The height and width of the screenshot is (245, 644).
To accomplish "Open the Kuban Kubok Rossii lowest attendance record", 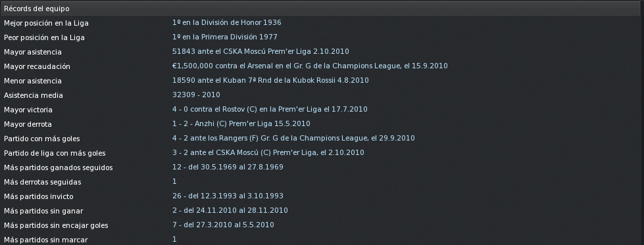I will point(270,80).
